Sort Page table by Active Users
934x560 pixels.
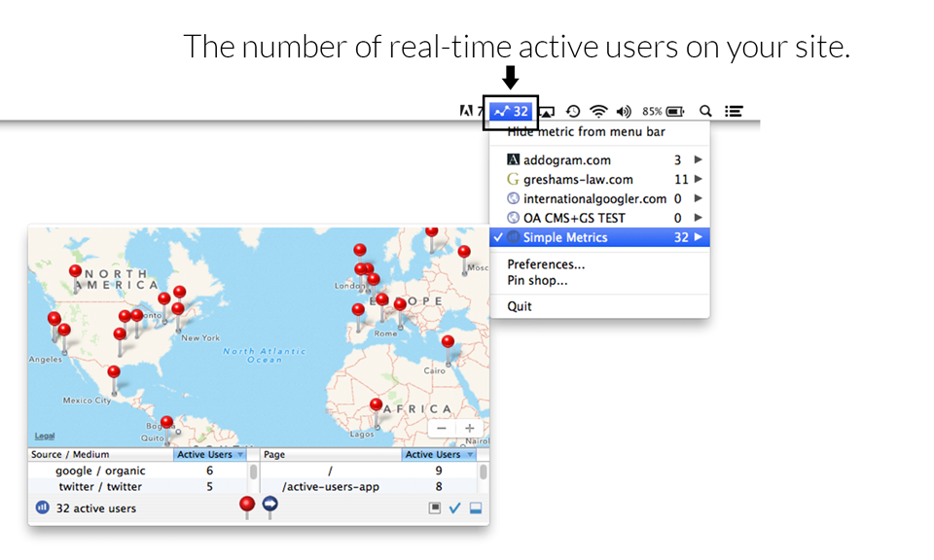tap(439, 455)
